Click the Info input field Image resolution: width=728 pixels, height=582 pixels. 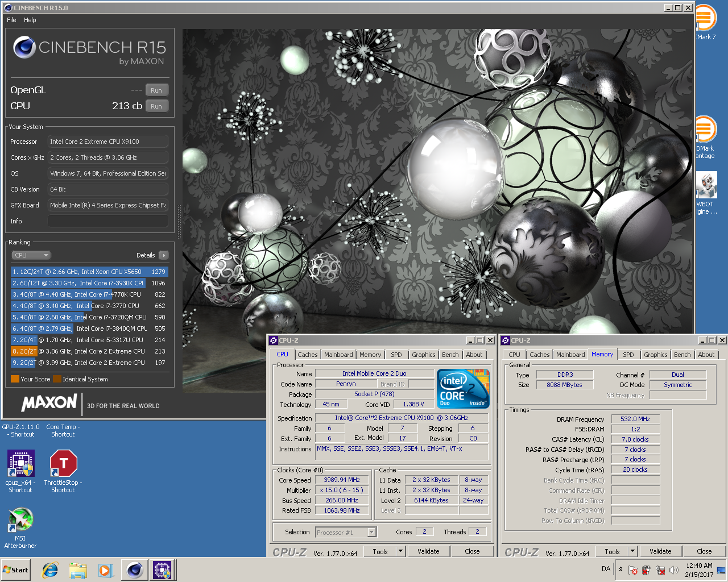[x=108, y=221]
